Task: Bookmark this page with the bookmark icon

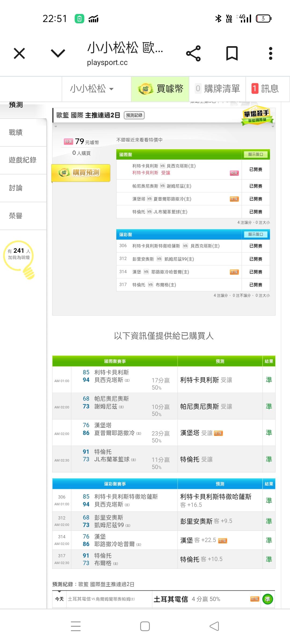Action: tap(232, 53)
